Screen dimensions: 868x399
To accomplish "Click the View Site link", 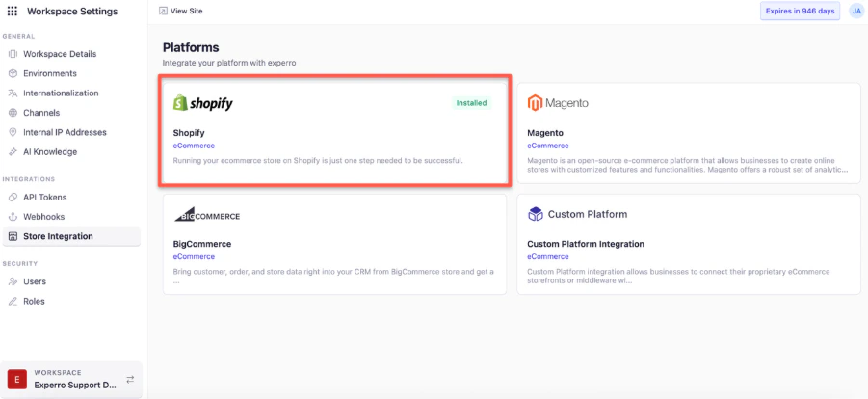I will click(x=187, y=11).
